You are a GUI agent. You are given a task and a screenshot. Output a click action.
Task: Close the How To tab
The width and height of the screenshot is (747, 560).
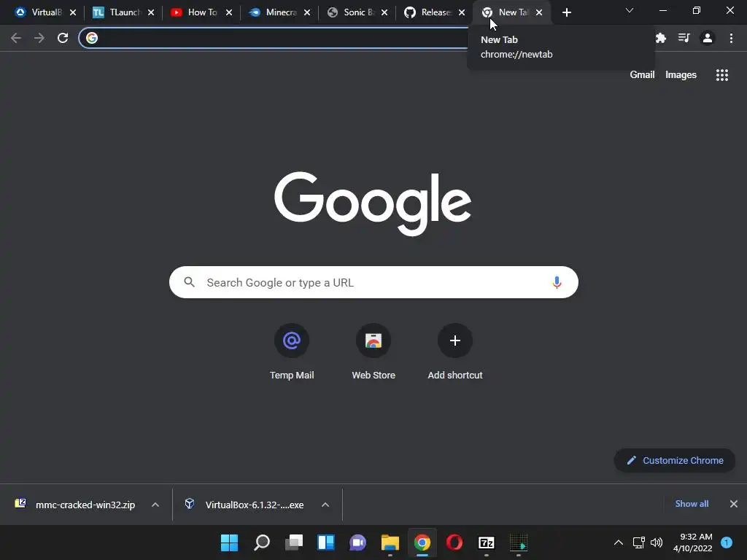(229, 12)
